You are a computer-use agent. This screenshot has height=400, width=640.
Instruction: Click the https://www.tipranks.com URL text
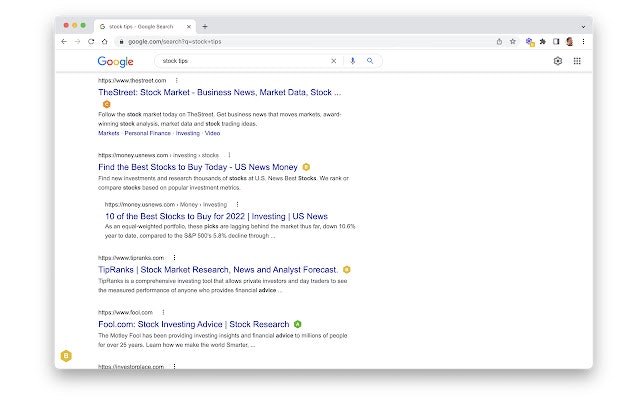(131, 258)
